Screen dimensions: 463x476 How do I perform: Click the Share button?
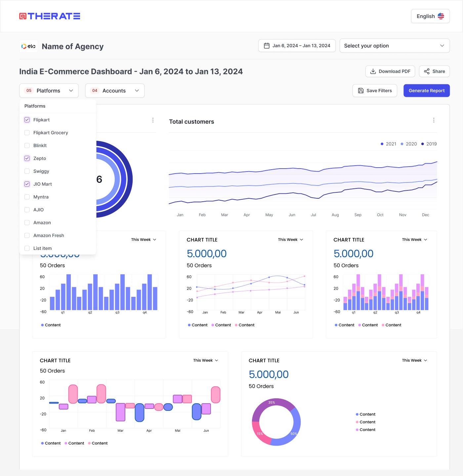pos(434,71)
